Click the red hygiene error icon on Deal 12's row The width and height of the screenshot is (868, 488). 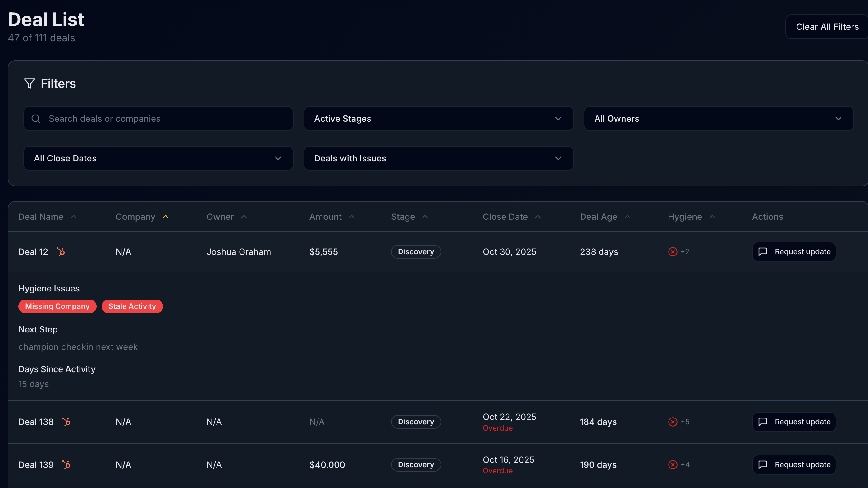click(x=673, y=251)
